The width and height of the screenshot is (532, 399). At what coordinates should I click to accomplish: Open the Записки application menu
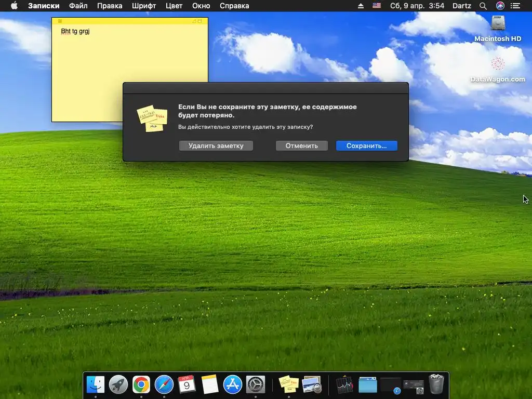tap(44, 6)
